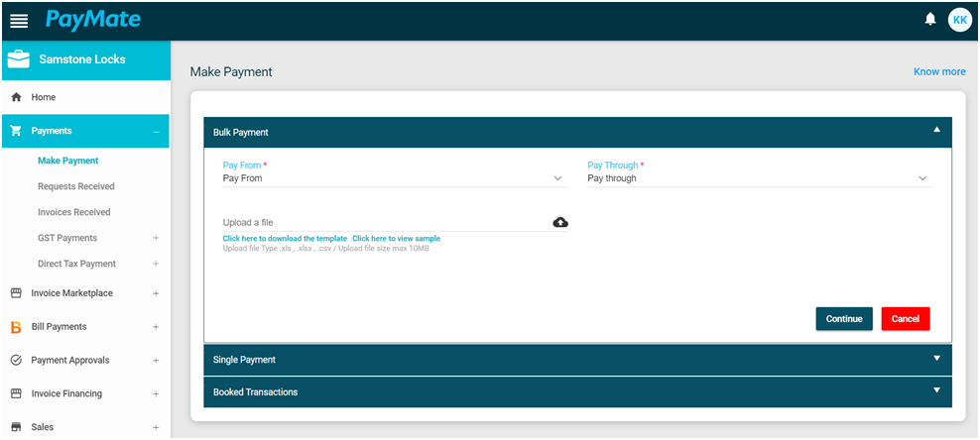The height and width of the screenshot is (440, 980).
Task: Click the Sales shop icon
Action: (x=17, y=427)
